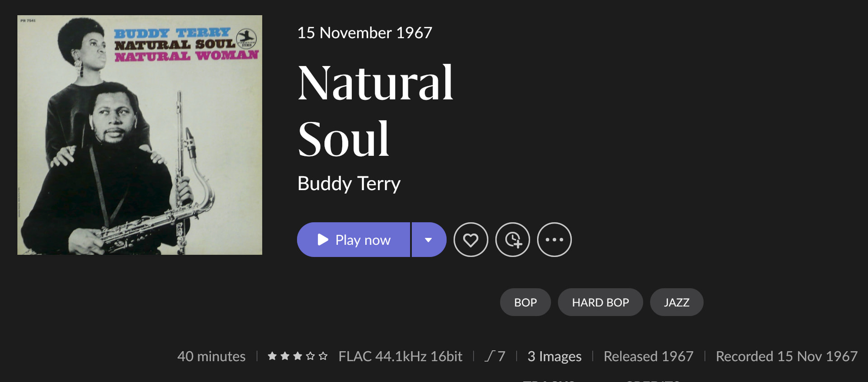Click the dynamic range 7 indicator
The width and height of the screenshot is (868, 382).
coord(495,356)
